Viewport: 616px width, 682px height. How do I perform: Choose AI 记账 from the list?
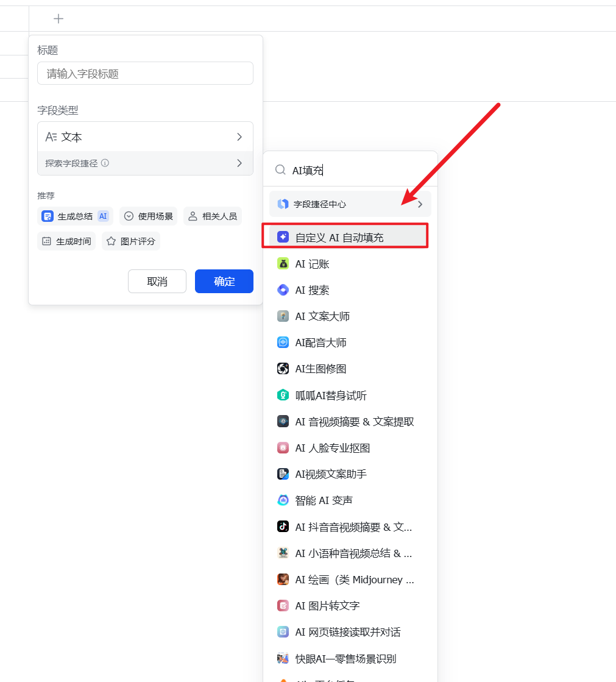pos(349,264)
